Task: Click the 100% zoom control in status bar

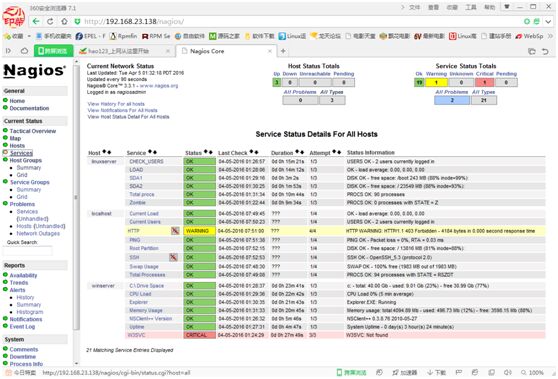Action: (532, 373)
